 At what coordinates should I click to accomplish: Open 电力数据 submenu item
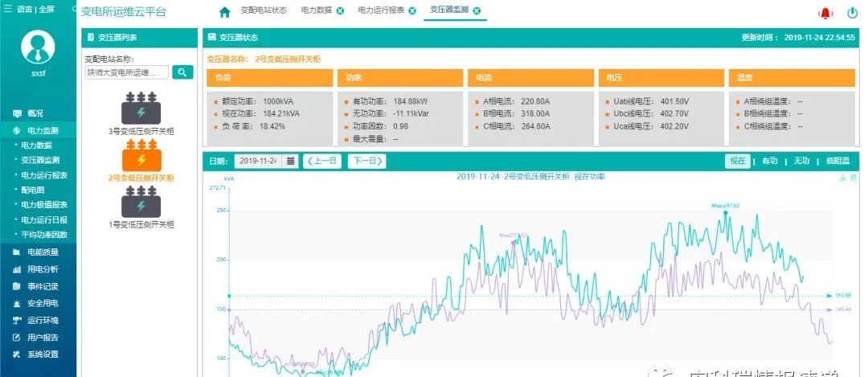click(x=36, y=145)
